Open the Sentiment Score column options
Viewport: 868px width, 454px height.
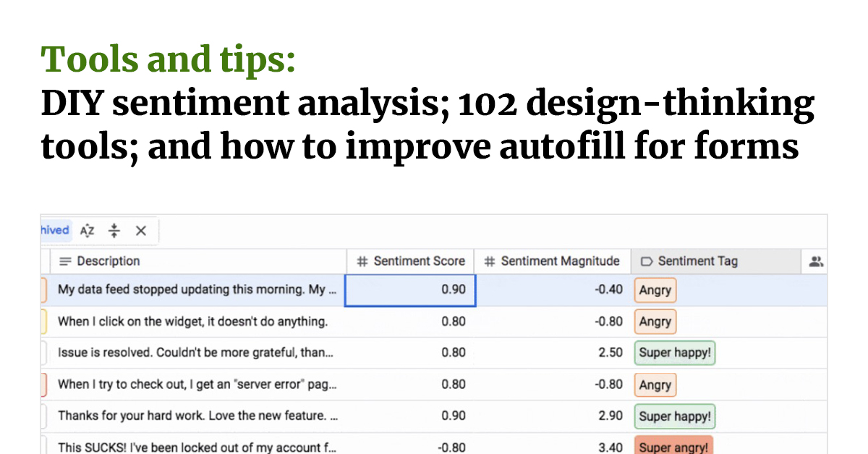416,261
